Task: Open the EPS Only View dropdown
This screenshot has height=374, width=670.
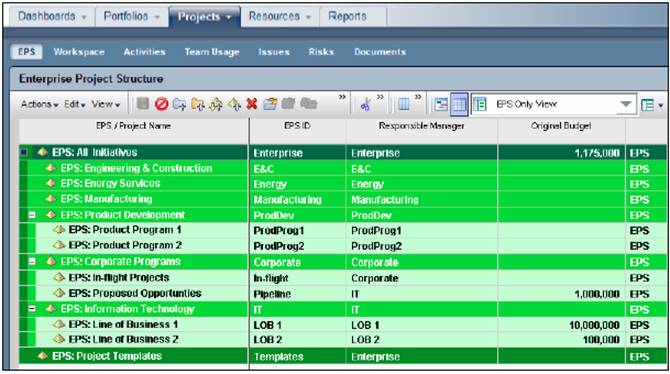Action: point(626,104)
